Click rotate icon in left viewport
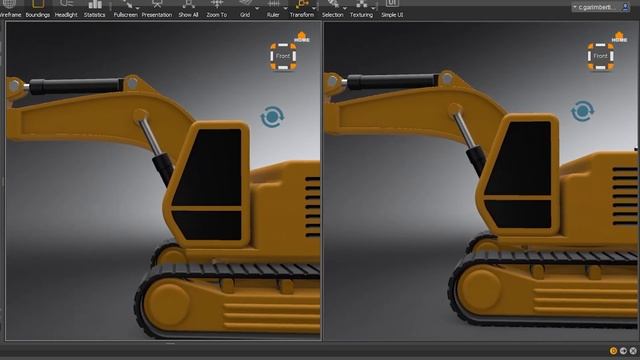 (x=272, y=117)
